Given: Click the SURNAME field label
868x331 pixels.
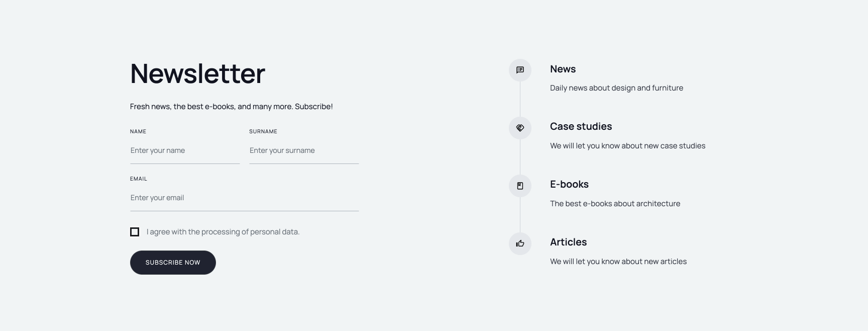Looking at the screenshot, I should click(263, 131).
